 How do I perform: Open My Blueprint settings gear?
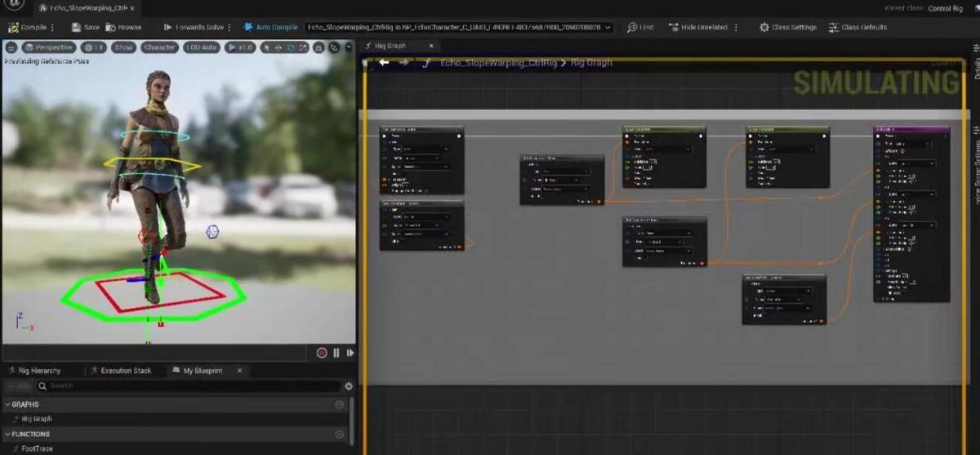click(349, 386)
